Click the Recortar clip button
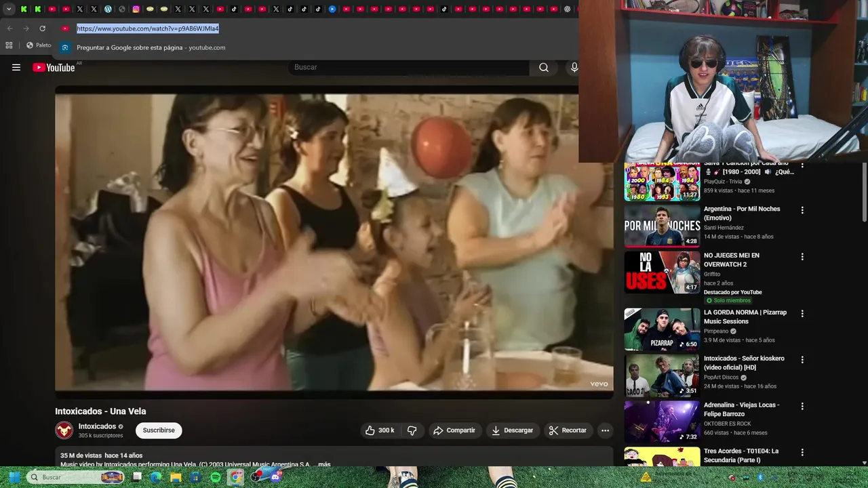868x488 pixels. click(x=568, y=430)
